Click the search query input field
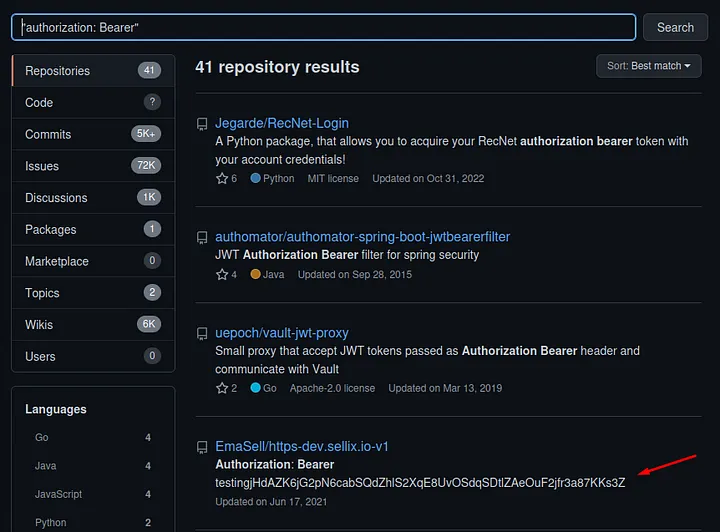Image resolution: width=720 pixels, height=532 pixels. (323, 27)
